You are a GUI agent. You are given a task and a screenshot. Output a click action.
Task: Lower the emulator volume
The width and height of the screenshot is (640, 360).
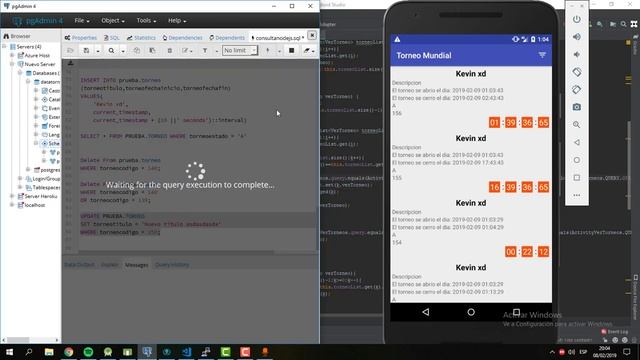pyautogui.click(x=576, y=54)
